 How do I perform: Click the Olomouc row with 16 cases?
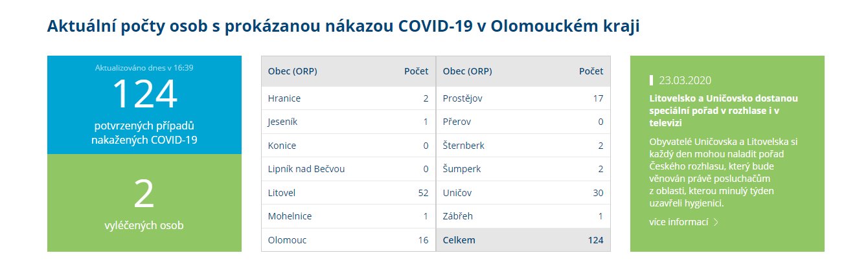coord(348,240)
